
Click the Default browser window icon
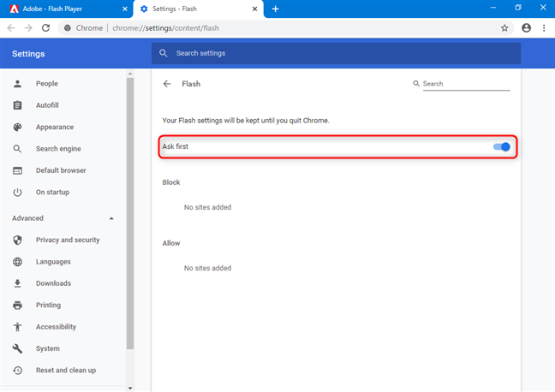(17, 170)
